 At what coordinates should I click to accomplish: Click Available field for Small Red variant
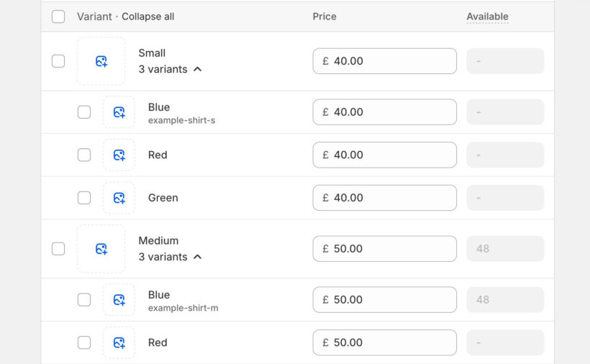505,155
